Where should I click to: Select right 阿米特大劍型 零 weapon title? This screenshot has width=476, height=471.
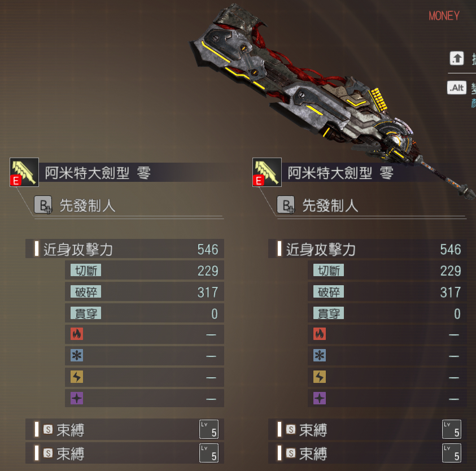[340, 173]
